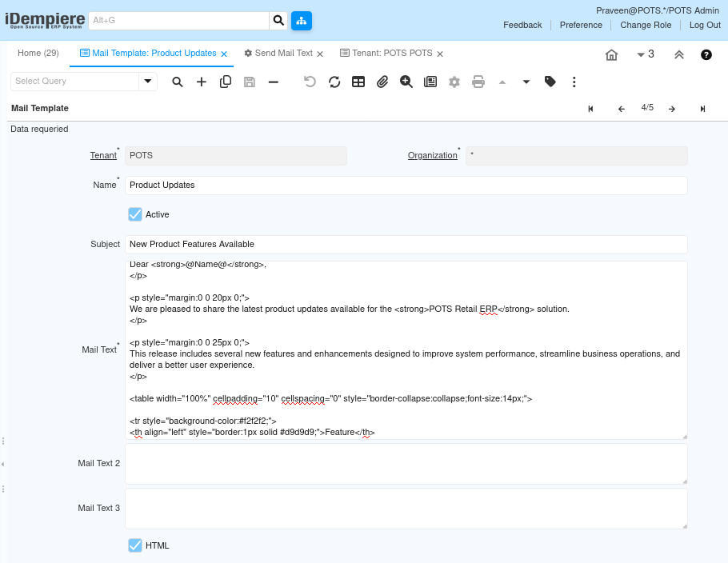Click the iDempiere logo

pos(45,21)
